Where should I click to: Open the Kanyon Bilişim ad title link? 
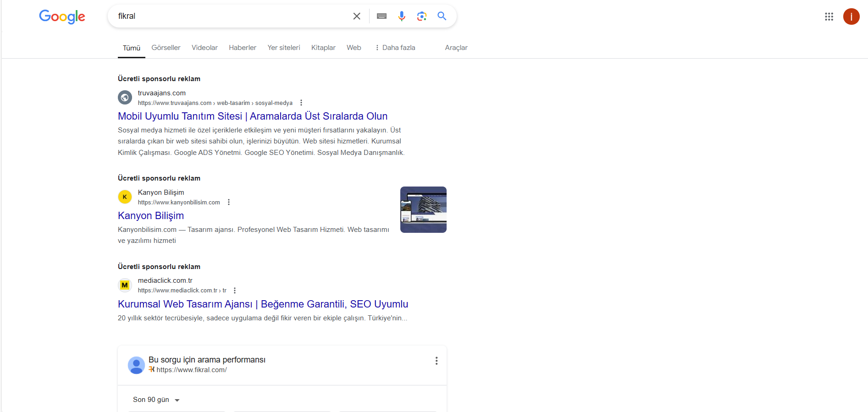pos(151,216)
